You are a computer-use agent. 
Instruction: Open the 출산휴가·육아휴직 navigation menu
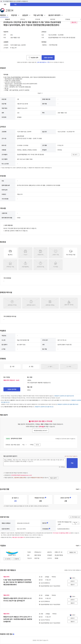pyautogui.click(x=56, y=15)
